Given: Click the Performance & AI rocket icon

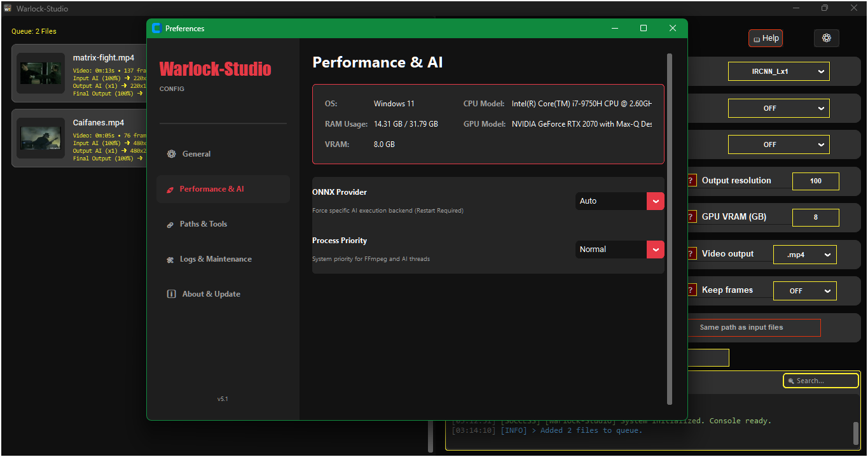Looking at the screenshot, I should pos(170,190).
